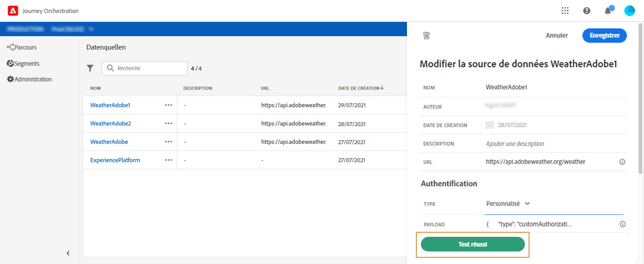644x264 pixels.
Task: Open ExperiencePlatform data source link
Action: pos(115,160)
